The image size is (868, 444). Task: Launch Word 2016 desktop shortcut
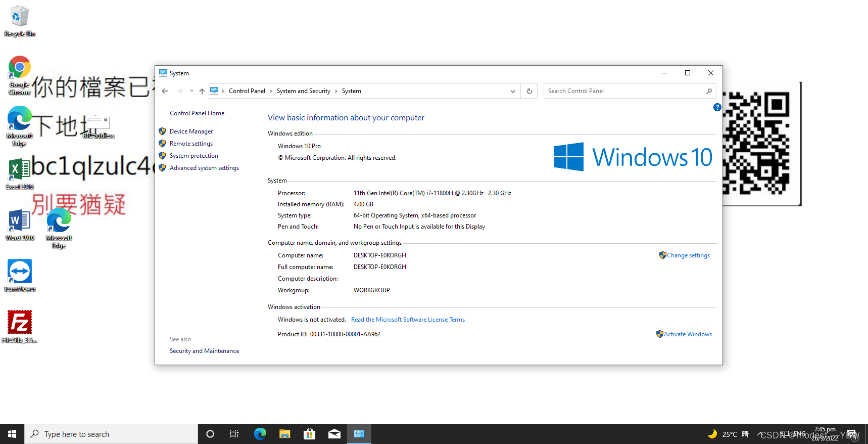click(20, 225)
